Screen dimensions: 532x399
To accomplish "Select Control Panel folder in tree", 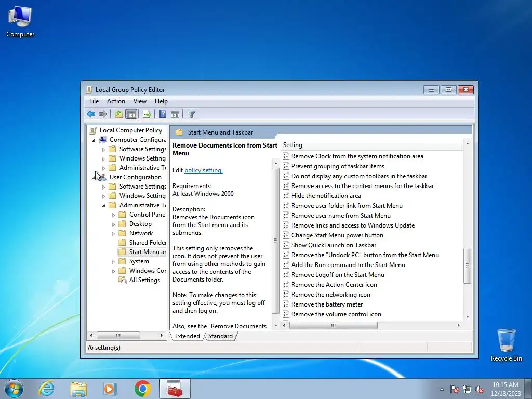I will click(148, 215).
